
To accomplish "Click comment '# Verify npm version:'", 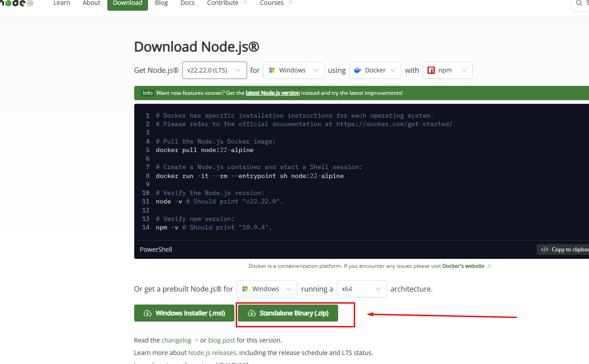I will coord(195,219).
